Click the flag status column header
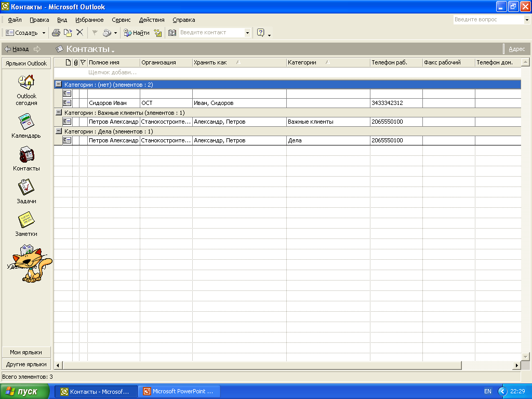 (83, 62)
